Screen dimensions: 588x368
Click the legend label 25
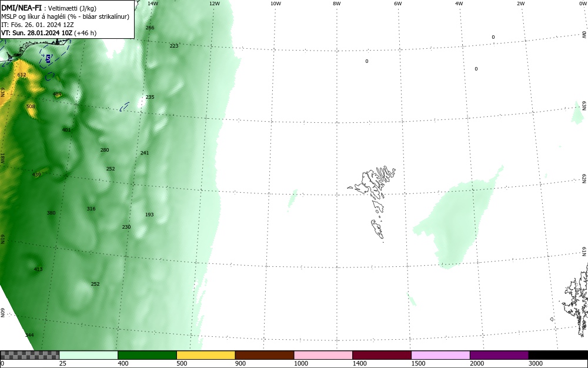(x=63, y=363)
